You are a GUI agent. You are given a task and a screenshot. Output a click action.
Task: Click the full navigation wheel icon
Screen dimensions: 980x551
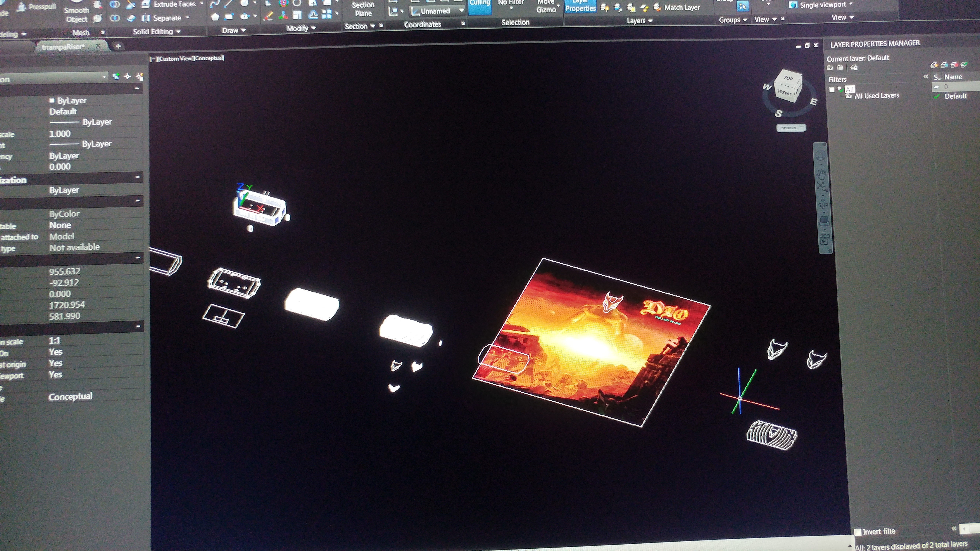(x=821, y=155)
